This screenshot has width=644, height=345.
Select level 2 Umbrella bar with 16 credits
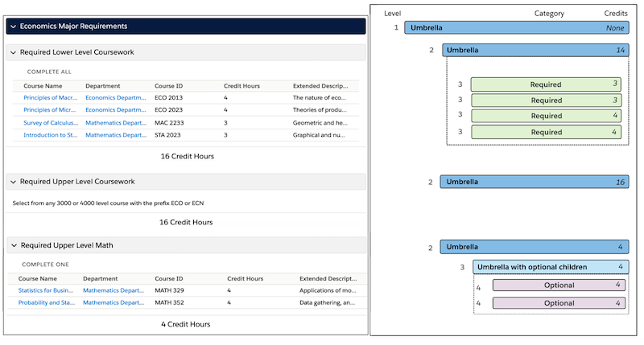click(x=535, y=182)
